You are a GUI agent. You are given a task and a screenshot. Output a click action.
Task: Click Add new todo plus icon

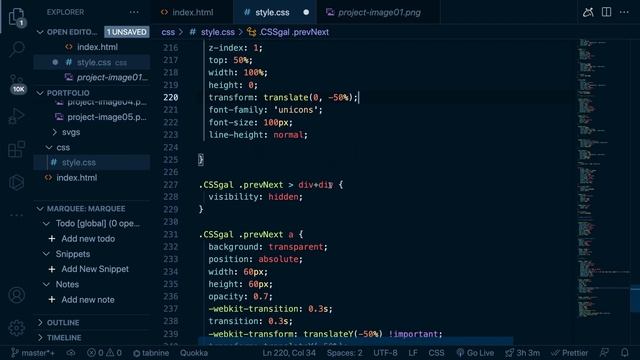(x=52, y=239)
